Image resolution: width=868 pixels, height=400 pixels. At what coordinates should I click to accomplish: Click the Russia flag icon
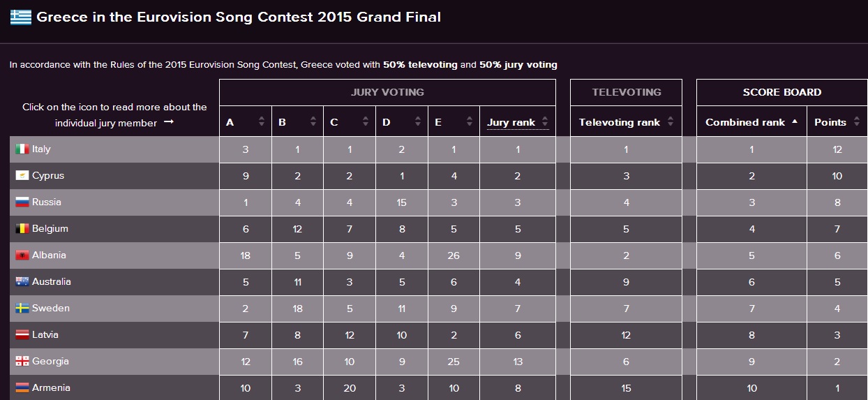tap(22, 202)
